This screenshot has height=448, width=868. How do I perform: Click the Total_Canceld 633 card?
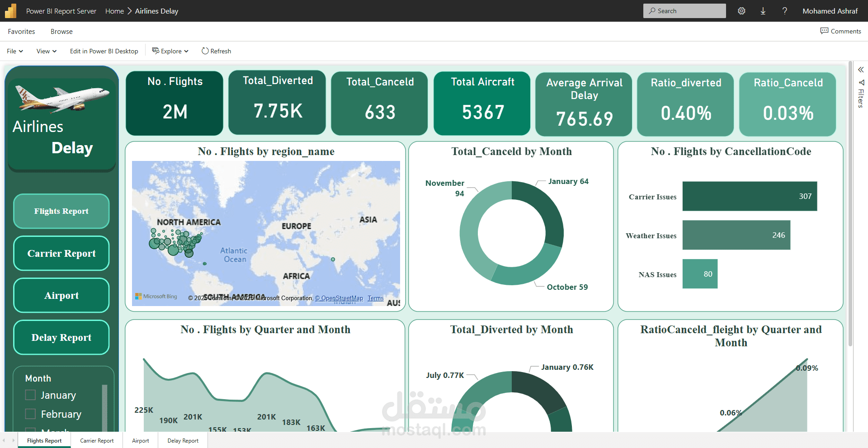click(x=380, y=103)
